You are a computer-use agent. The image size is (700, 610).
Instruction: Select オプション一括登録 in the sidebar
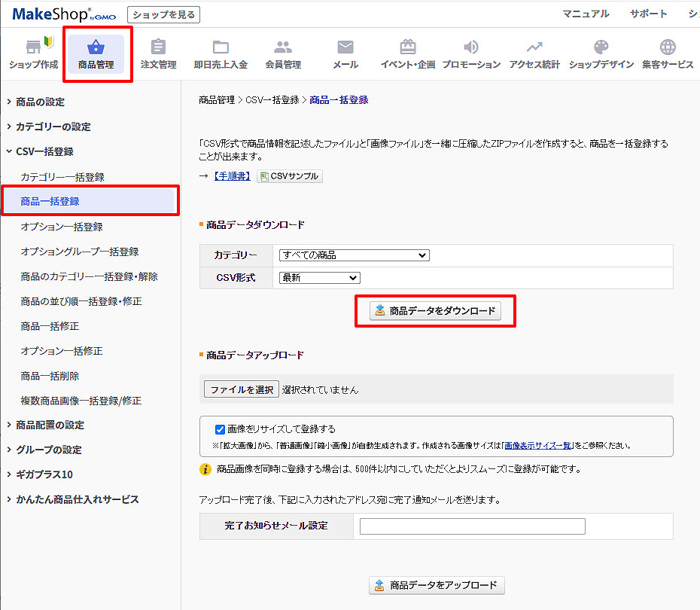point(62,227)
